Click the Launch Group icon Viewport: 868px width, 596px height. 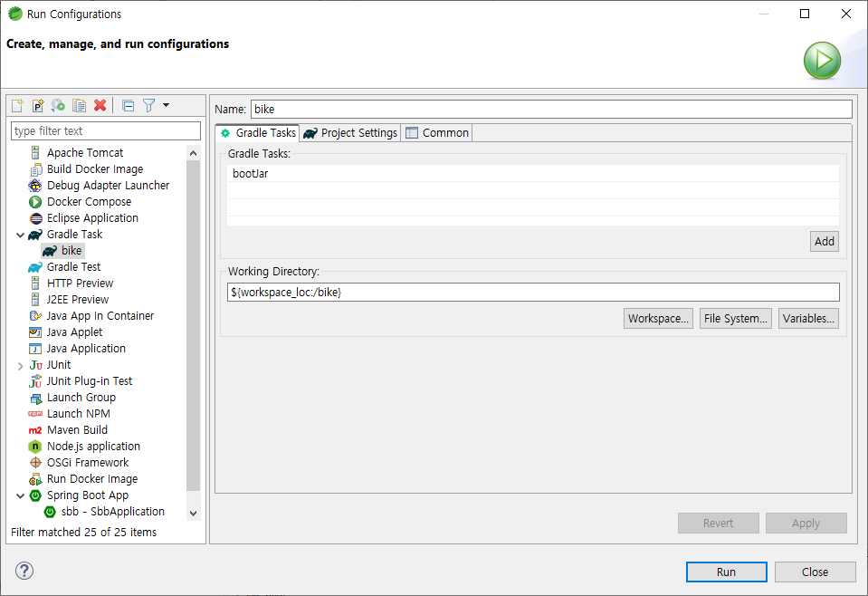(x=36, y=398)
